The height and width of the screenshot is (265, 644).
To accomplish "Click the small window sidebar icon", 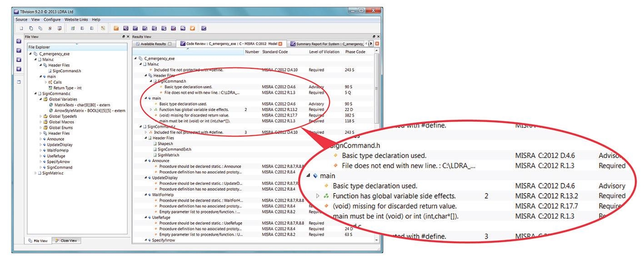I will click(x=19, y=82).
